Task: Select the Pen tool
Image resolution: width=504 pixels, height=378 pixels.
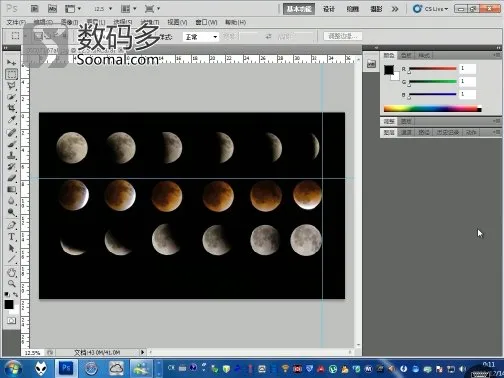Action: click(x=11, y=225)
